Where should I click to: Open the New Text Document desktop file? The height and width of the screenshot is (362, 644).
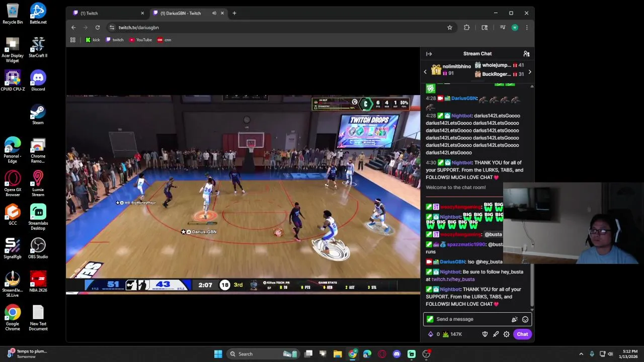click(x=38, y=318)
